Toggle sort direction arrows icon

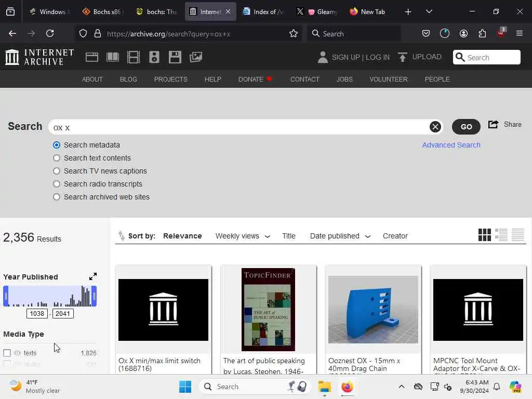[122, 235]
